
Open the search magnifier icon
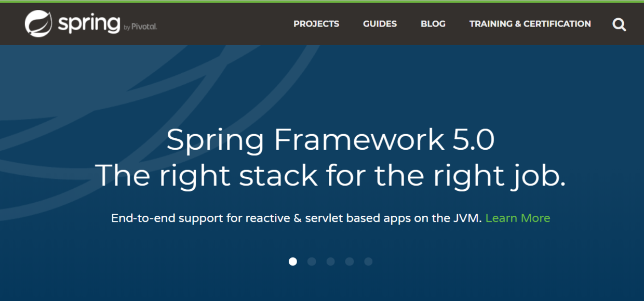click(x=619, y=24)
